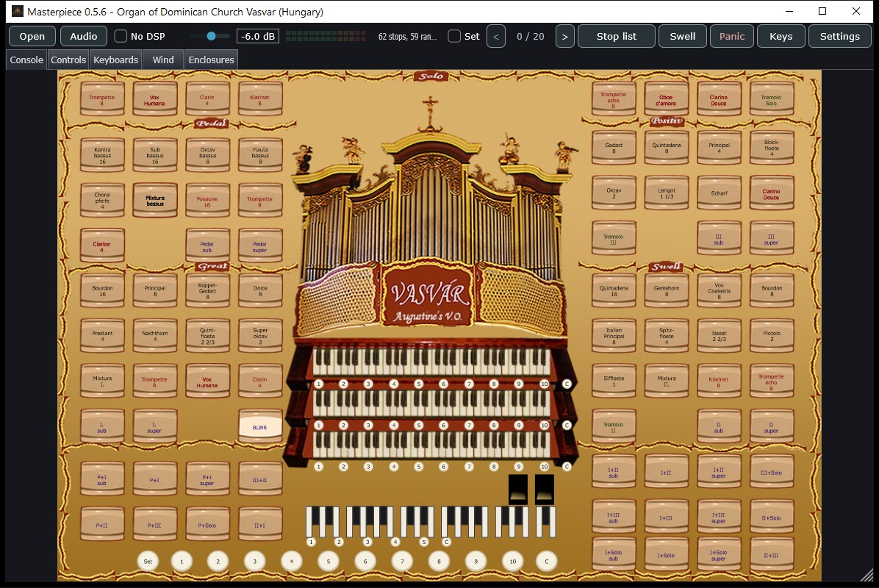Viewport: 879px width, 588px height.
Task: Click the master volume slider handle
Action: pyautogui.click(x=212, y=36)
